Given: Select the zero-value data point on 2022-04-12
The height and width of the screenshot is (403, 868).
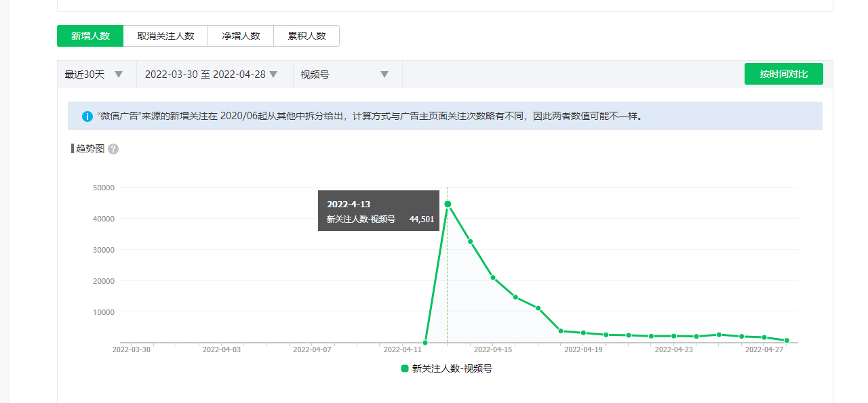Looking at the screenshot, I should click(425, 343).
